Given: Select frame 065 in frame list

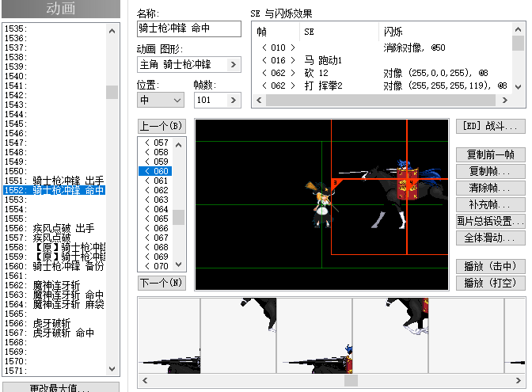Looking at the screenshot, I should coord(156,219).
